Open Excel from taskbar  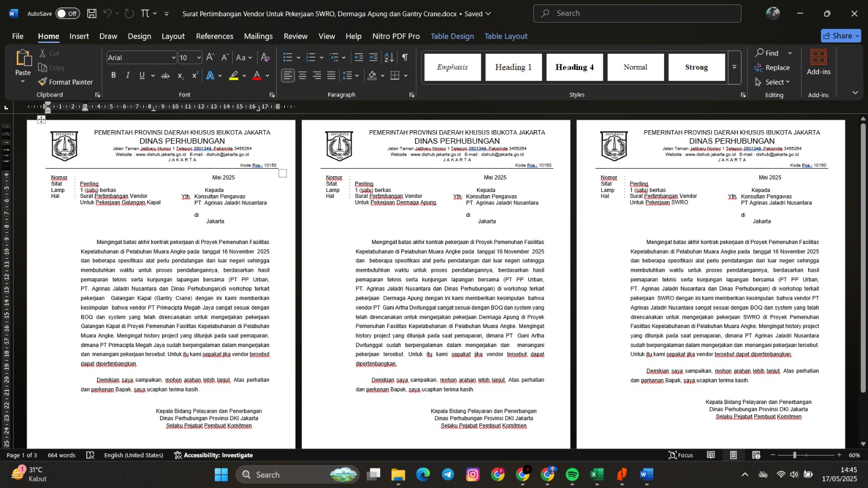597,474
